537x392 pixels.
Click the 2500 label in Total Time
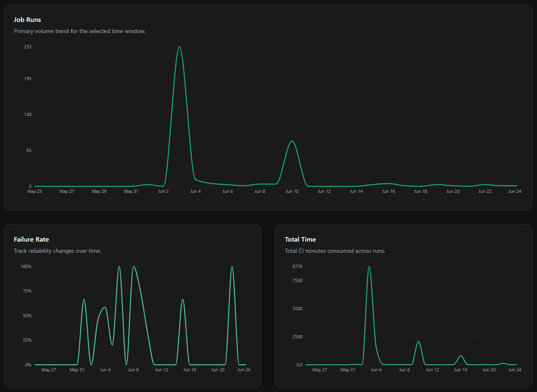[x=297, y=337]
